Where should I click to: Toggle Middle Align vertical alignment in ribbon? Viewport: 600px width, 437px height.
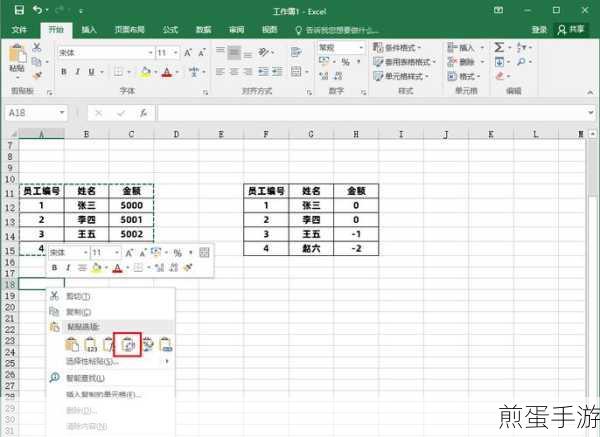pos(234,52)
